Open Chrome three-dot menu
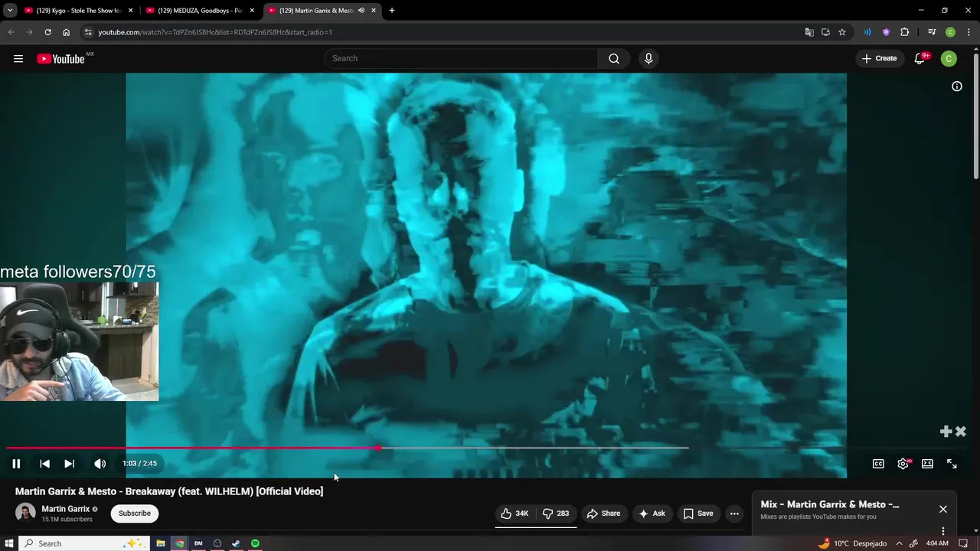The image size is (980, 551). (969, 32)
